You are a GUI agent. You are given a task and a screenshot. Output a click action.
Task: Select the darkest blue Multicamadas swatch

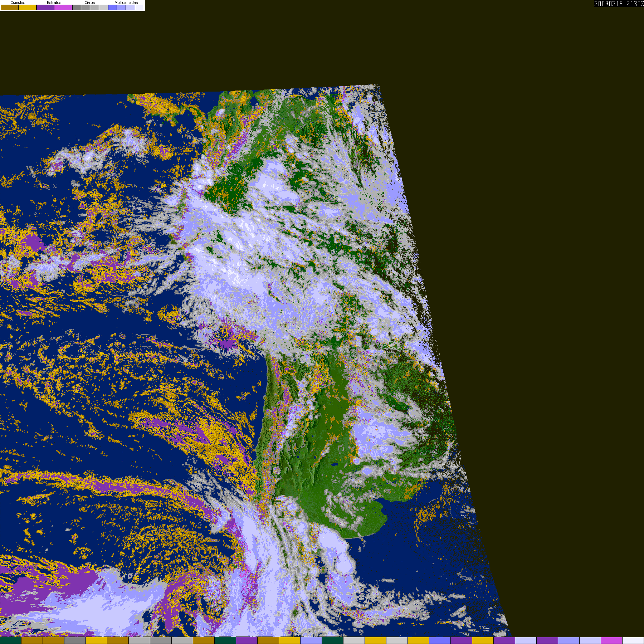[112, 7]
